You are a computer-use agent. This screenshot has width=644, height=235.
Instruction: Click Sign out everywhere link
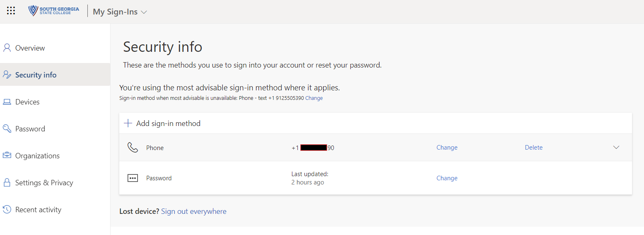pyautogui.click(x=193, y=211)
